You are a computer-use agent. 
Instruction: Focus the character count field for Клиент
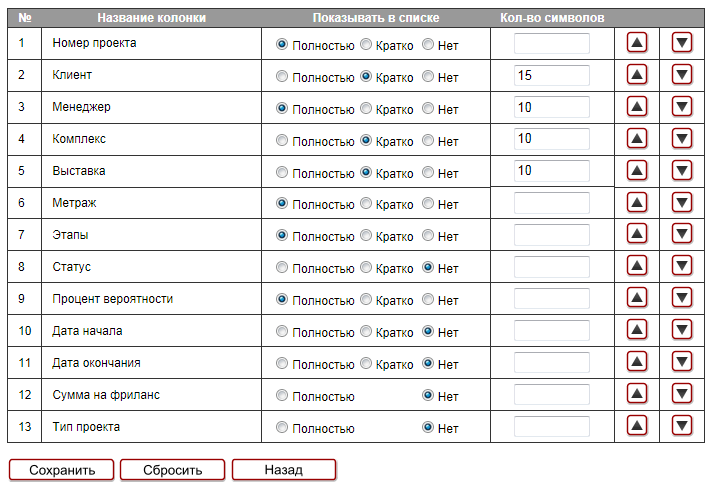[x=551, y=76]
